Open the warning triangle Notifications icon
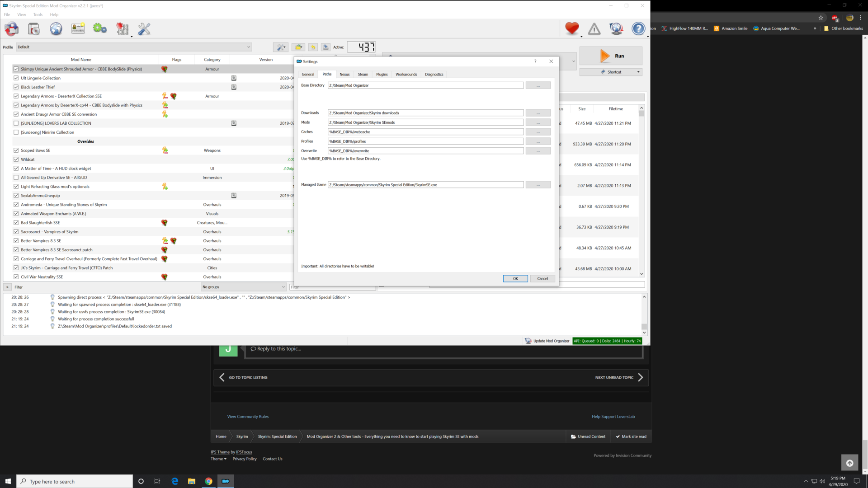This screenshot has height=488, width=868. point(594,29)
